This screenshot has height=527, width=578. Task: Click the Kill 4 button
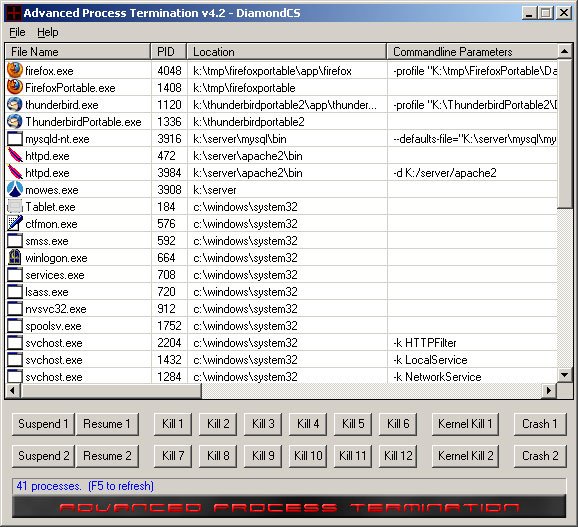(x=308, y=424)
